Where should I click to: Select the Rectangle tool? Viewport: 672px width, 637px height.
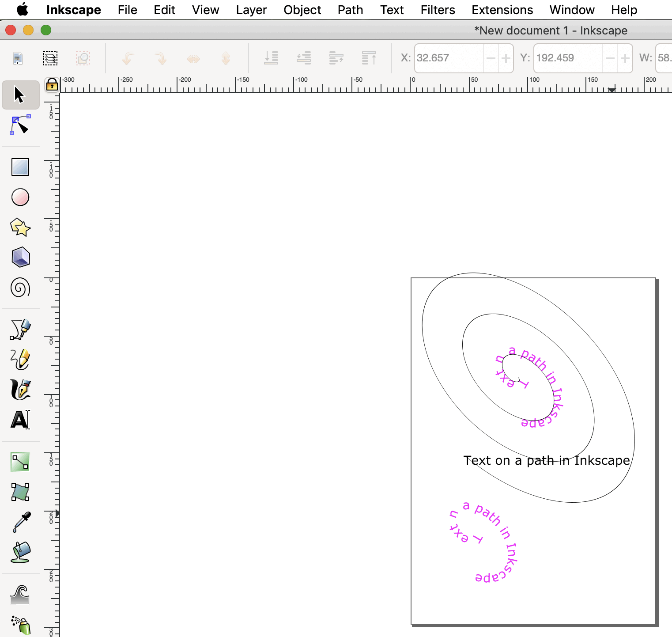click(20, 167)
